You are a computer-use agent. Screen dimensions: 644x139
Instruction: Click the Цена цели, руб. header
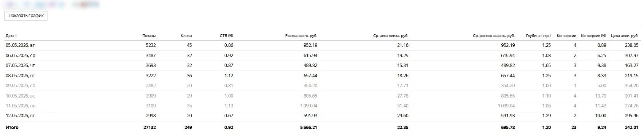(625, 36)
